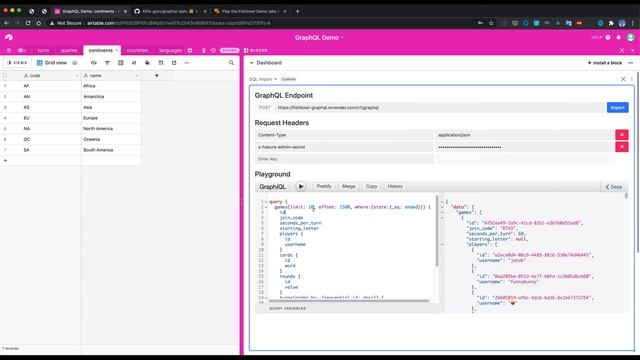This screenshot has width=640, height=360.
Task: Open the help question mark icon
Action: (x=608, y=37)
